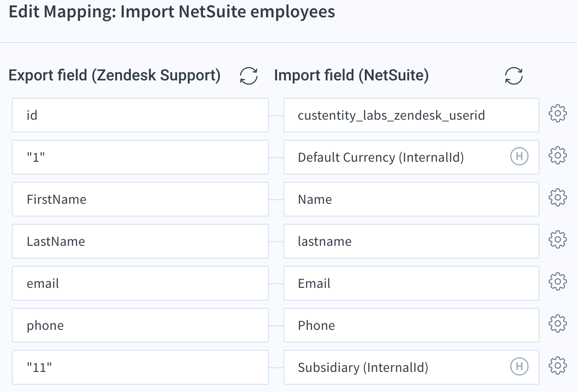Image resolution: width=577 pixels, height=392 pixels.
Task: Open settings gear for Subsidiary mapping
Action: tap(558, 366)
